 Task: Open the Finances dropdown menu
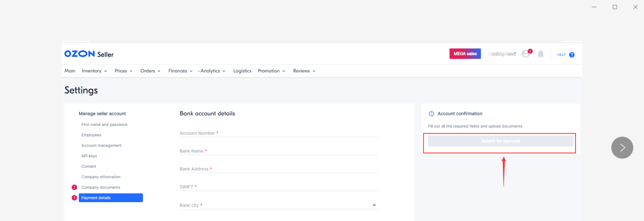click(x=180, y=71)
